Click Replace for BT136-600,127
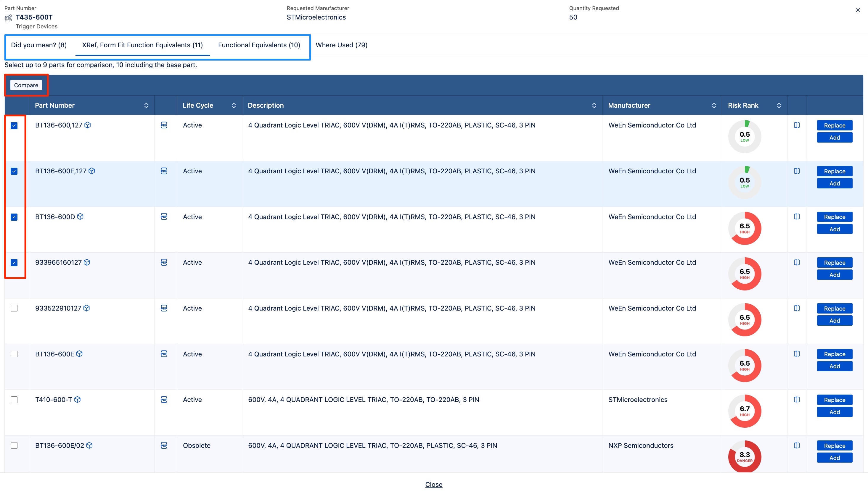This screenshot has width=868, height=491. [x=835, y=125]
